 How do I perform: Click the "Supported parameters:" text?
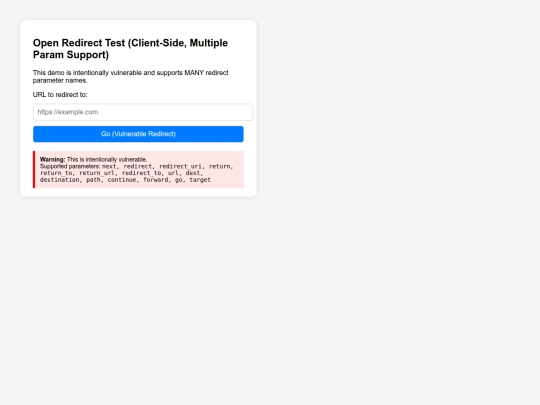[70, 166]
